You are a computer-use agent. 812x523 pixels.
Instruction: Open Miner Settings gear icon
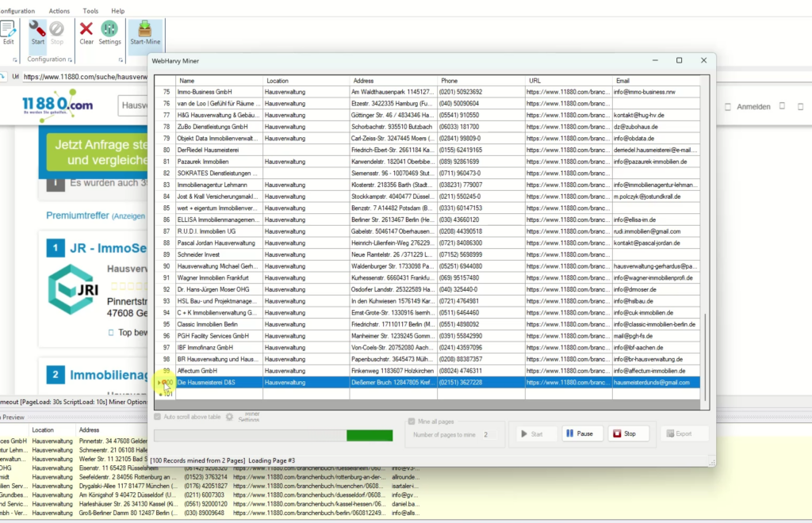[229, 417]
